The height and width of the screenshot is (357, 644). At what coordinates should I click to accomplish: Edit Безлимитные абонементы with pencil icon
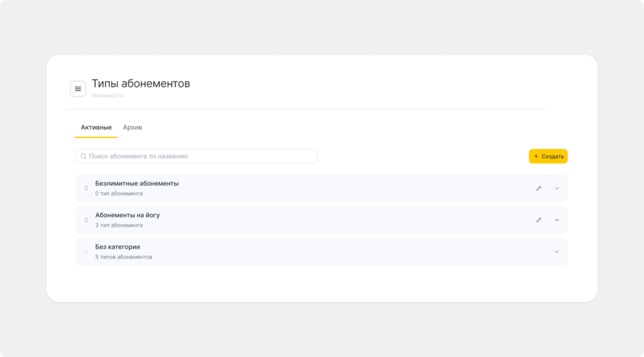(538, 188)
